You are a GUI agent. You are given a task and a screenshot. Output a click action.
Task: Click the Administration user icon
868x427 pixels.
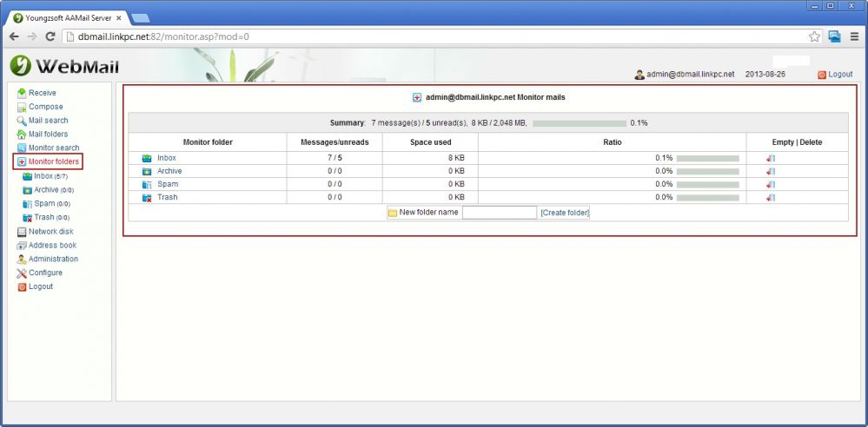(22, 259)
